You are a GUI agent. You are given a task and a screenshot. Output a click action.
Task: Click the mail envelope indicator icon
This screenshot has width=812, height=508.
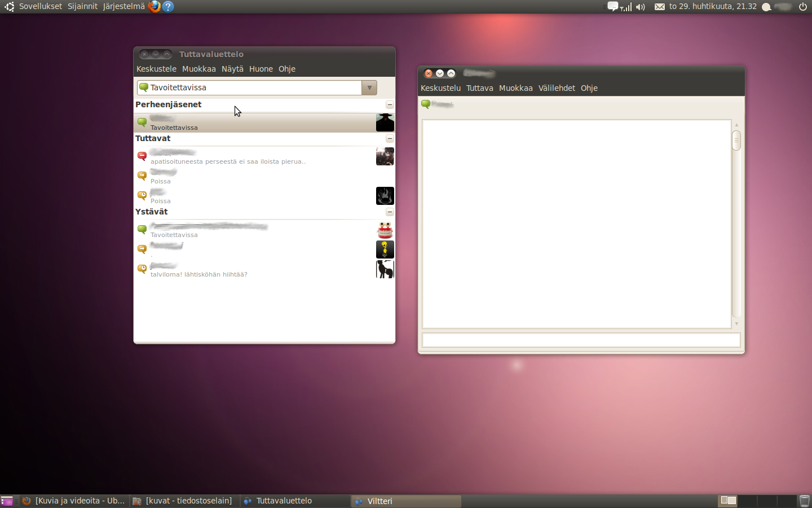(x=659, y=7)
